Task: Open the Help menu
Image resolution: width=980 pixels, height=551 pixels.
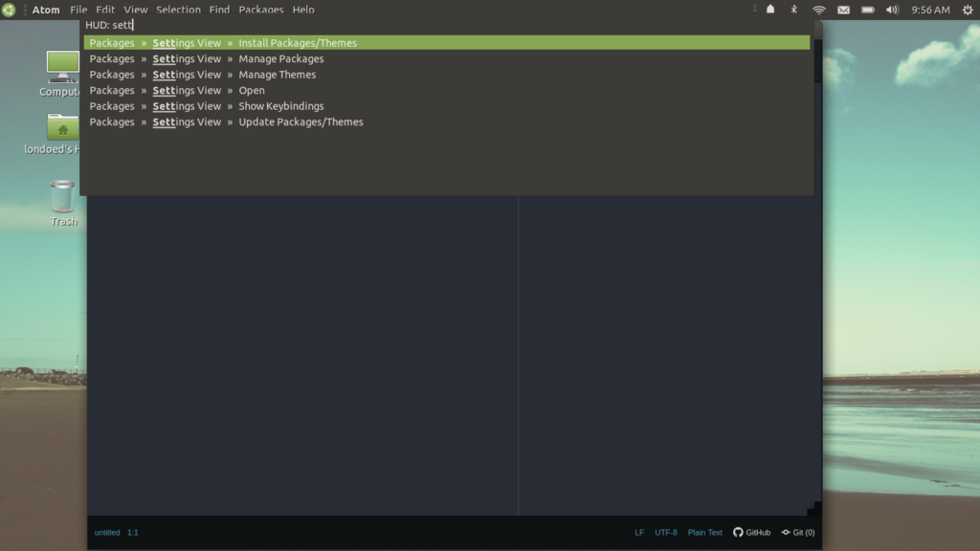Action: click(303, 10)
